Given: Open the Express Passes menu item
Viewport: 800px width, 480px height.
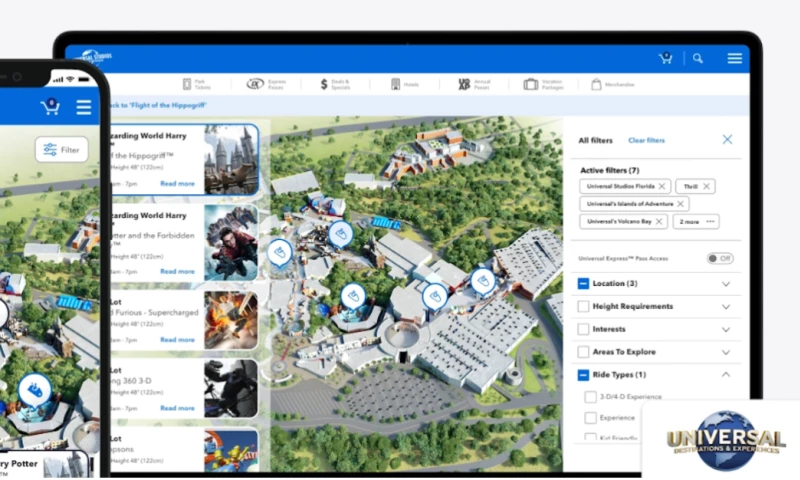Looking at the screenshot, I should click(x=267, y=84).
